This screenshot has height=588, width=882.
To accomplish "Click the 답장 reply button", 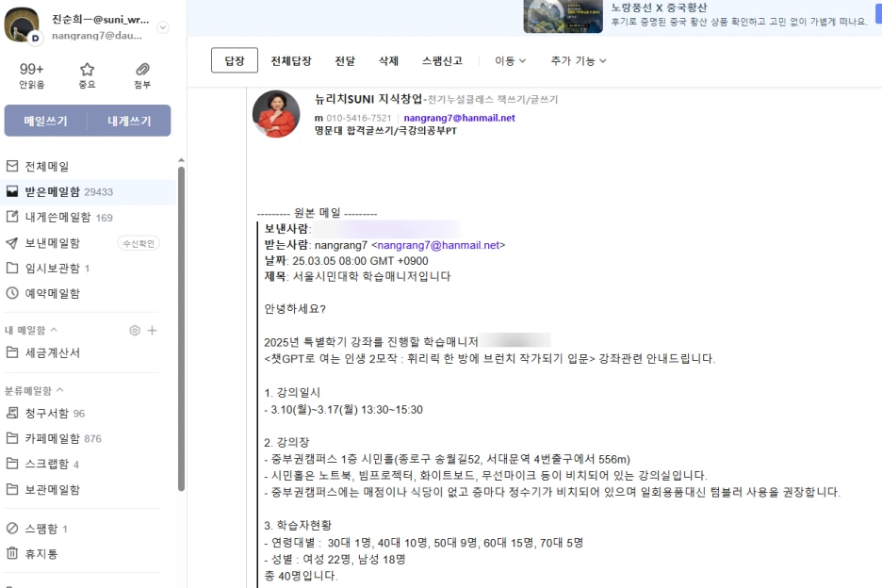I will (x=234, y=58).
